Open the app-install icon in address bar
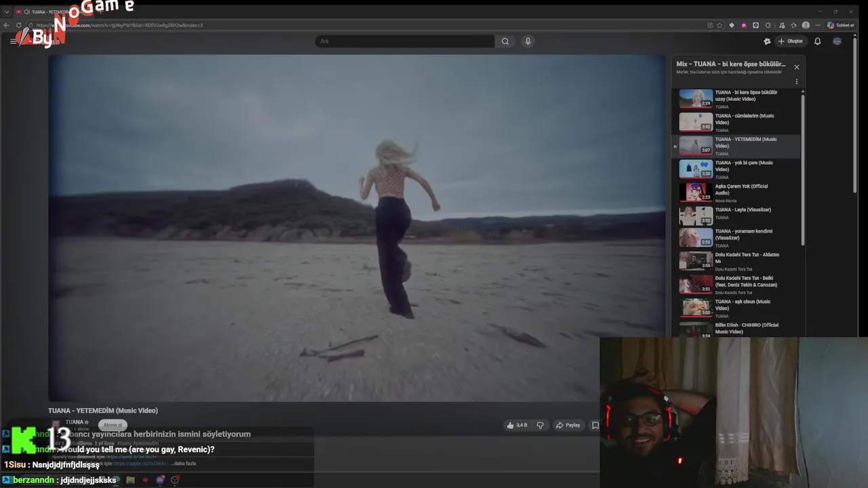Image resolution: width=868 pixels, height=488 pixels. (710, 25)
